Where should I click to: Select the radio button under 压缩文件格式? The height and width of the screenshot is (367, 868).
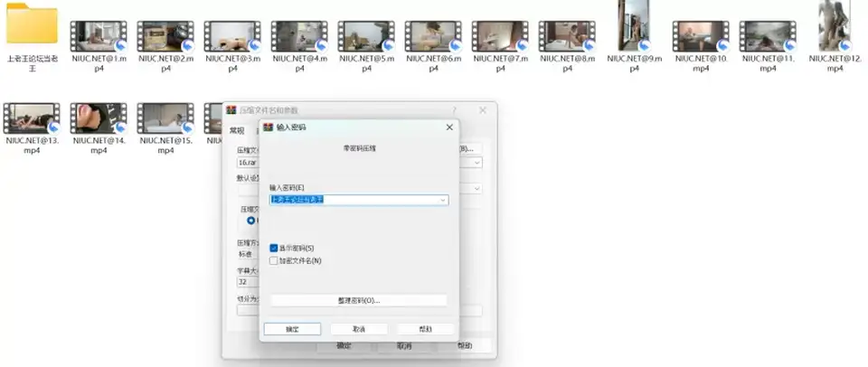point(251,221)
